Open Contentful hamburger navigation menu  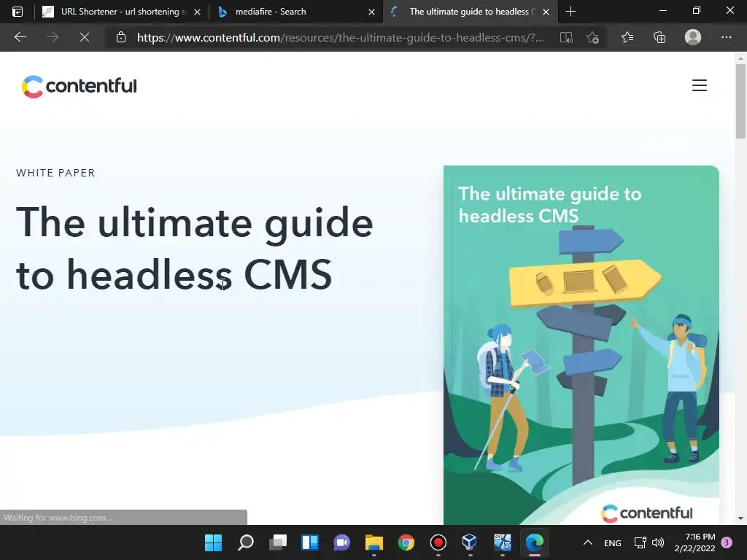pyautogui.click(x=700, y=85)
